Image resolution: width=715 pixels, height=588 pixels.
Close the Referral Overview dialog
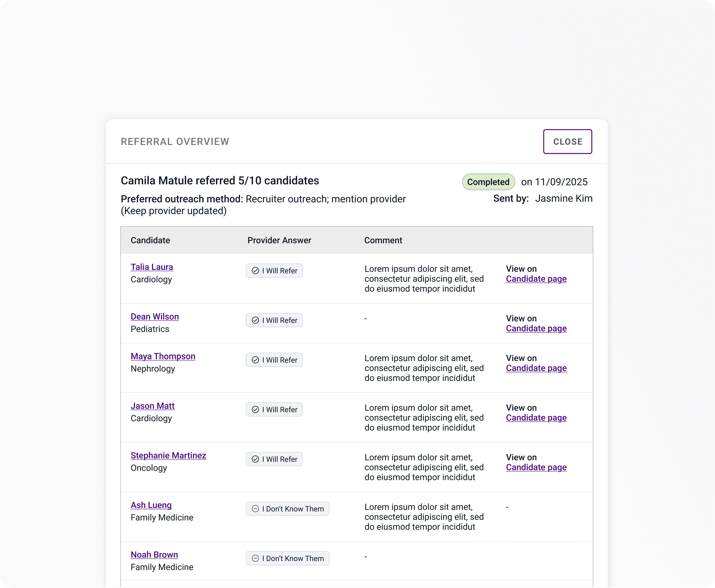click(x=568, y=142)
